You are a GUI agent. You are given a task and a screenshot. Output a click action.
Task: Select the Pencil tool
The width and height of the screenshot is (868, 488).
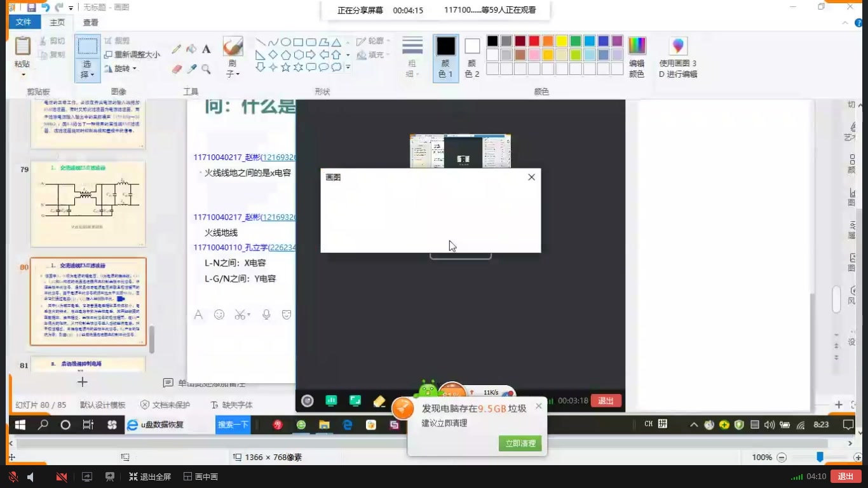pyautogui.click(x=177, y=49)
